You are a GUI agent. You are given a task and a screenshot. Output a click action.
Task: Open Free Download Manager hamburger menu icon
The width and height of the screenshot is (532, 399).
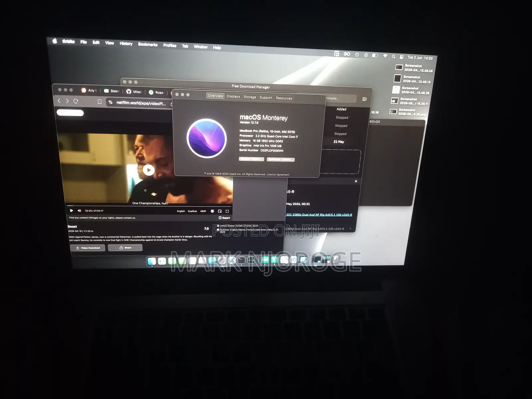click(x=364, y=99)
